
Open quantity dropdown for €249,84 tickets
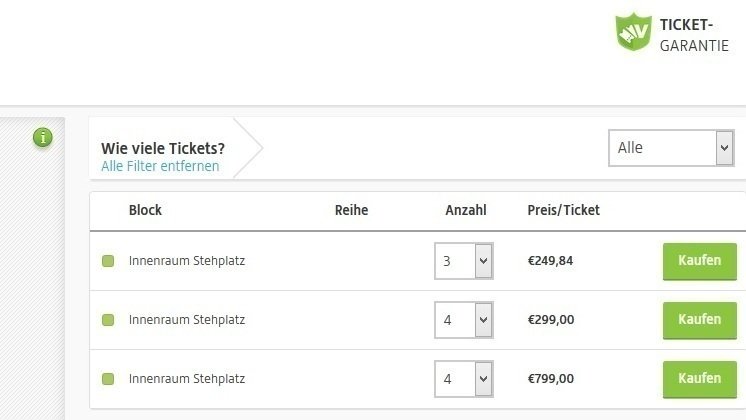(464, 261)
